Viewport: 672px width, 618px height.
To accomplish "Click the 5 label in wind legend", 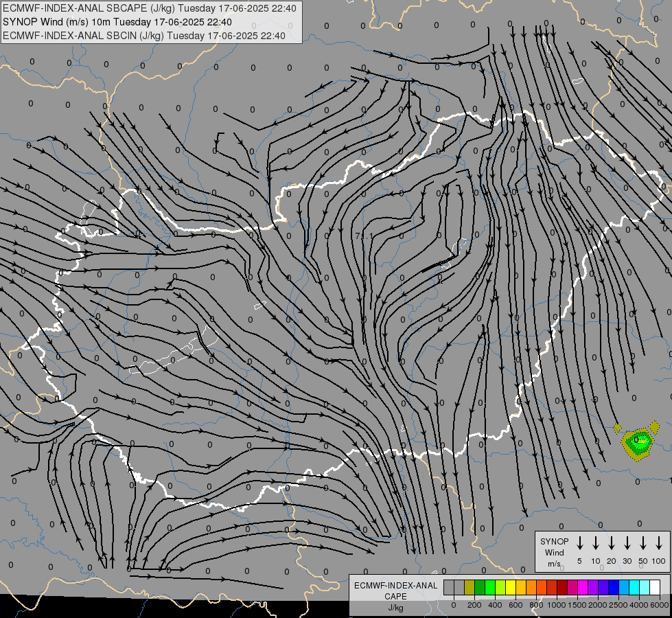I will tap(579, 561).
